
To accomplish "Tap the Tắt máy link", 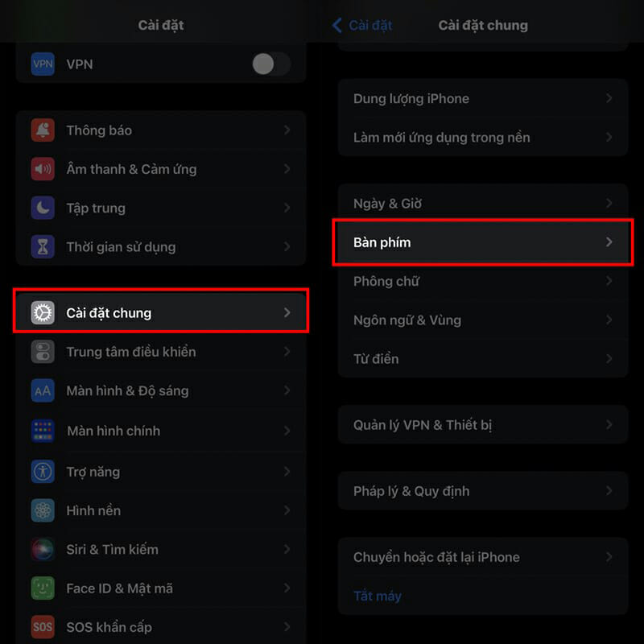I will coord(377,597).
